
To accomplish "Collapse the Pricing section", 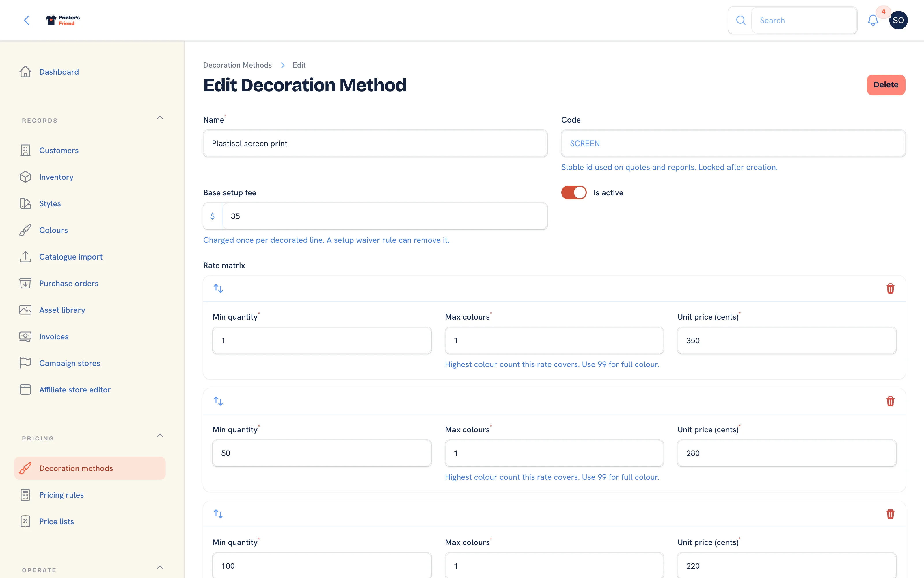I will (x=160, y=436).
